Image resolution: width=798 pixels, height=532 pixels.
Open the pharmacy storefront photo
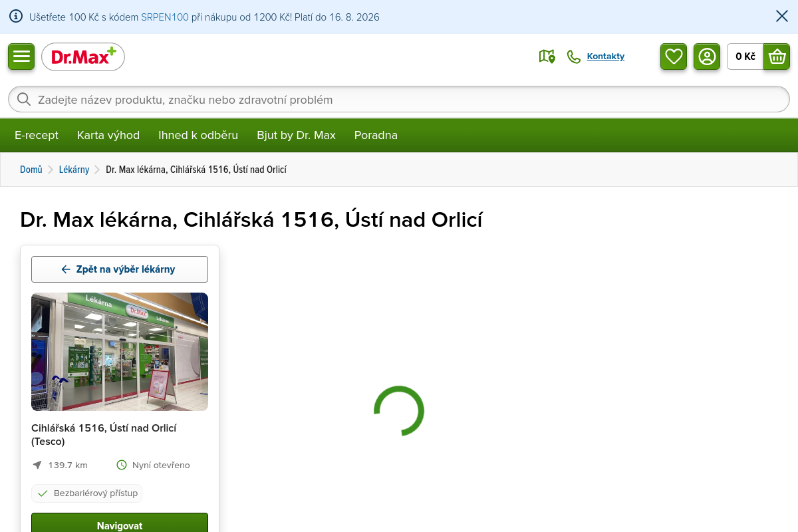120,352
